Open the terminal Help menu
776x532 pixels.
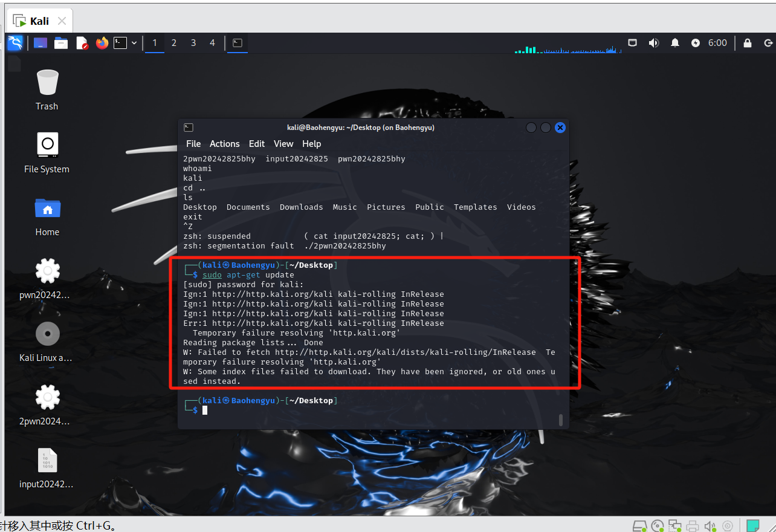(312, 144)
